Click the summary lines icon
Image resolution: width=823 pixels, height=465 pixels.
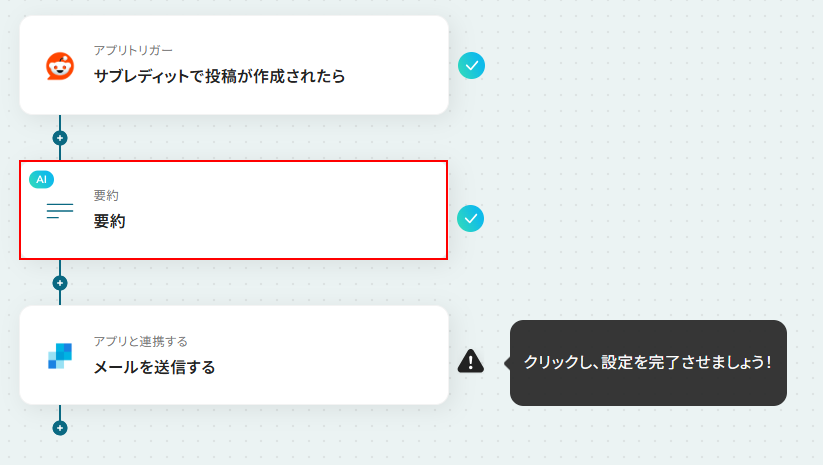click(60, 210)
